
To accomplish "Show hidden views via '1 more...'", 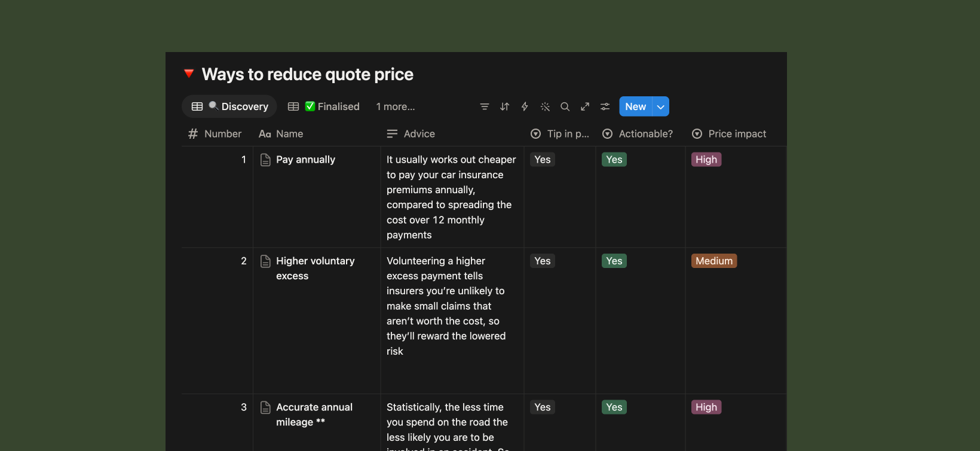I will (396, 106).
